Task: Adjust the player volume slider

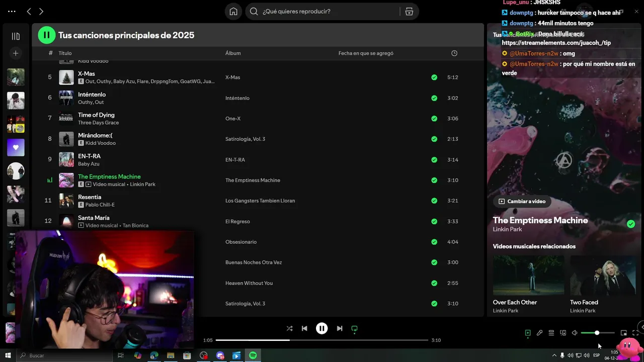Action: coord(598,333)
